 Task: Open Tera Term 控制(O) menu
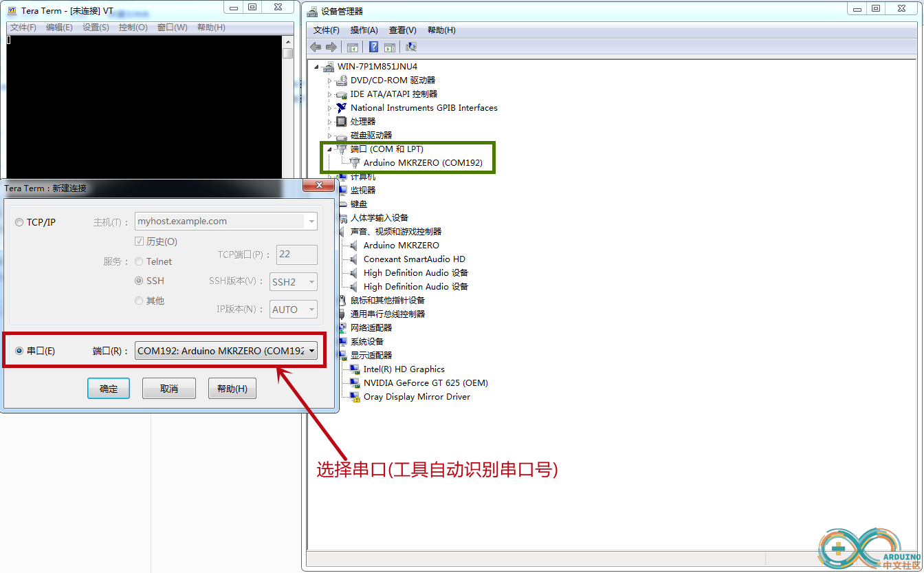(133, 28)
